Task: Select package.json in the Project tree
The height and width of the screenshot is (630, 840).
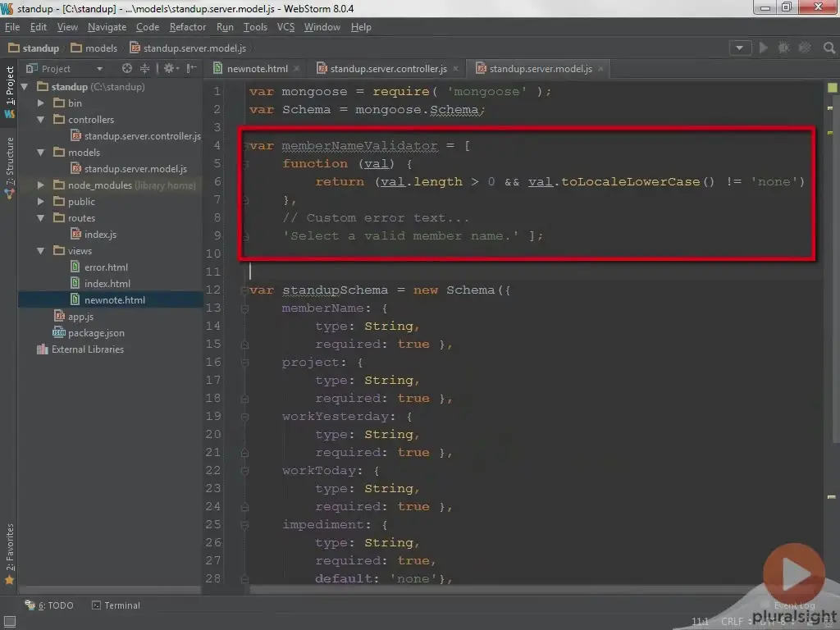Action: (x=89, y=333)
